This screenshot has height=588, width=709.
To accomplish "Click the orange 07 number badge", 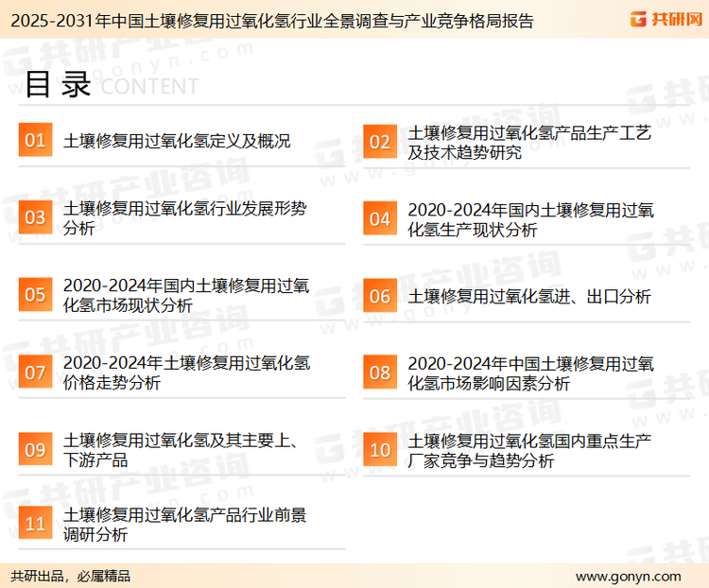I will pos(35,372).
